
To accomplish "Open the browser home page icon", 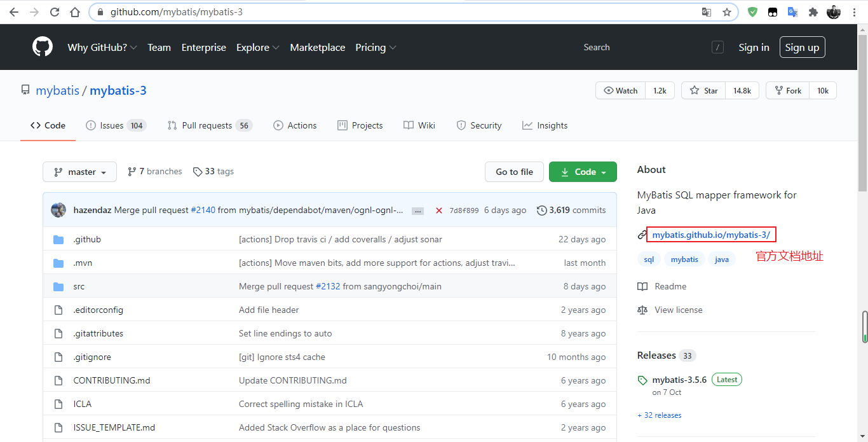I will click(x=75, y=12).
